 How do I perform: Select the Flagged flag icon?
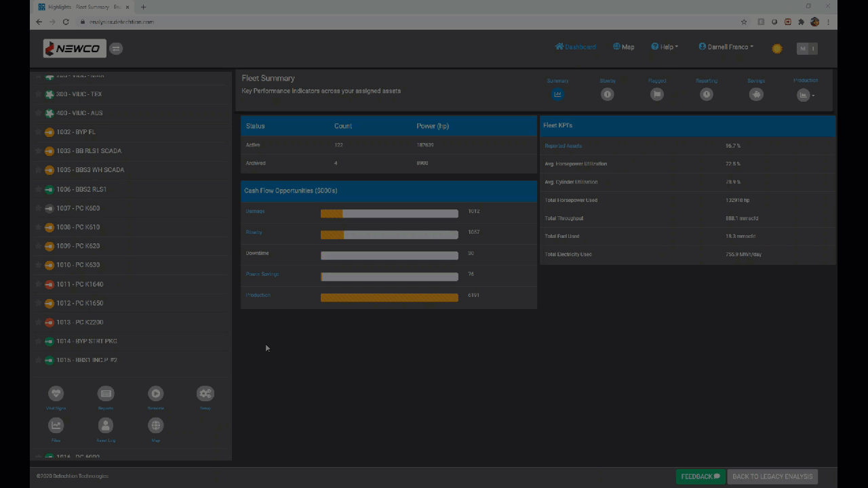(x=656, y=94)
